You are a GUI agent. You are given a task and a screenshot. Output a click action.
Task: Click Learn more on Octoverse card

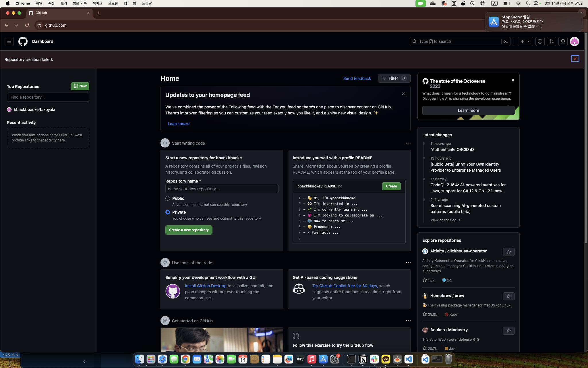coord(469,110)
